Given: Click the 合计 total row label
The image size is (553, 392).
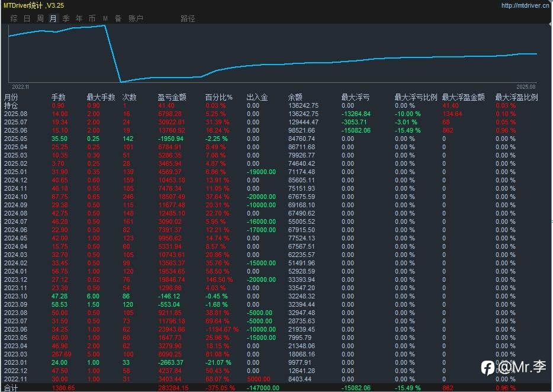Looking at the screenshot, I should [x=11, y=388].
